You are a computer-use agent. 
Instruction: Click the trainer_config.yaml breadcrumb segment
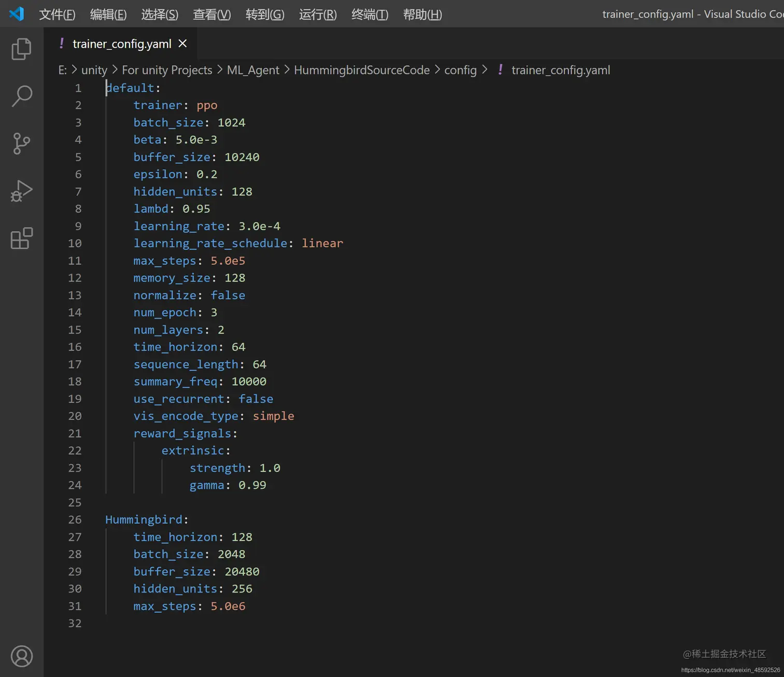tap(561, 70)
